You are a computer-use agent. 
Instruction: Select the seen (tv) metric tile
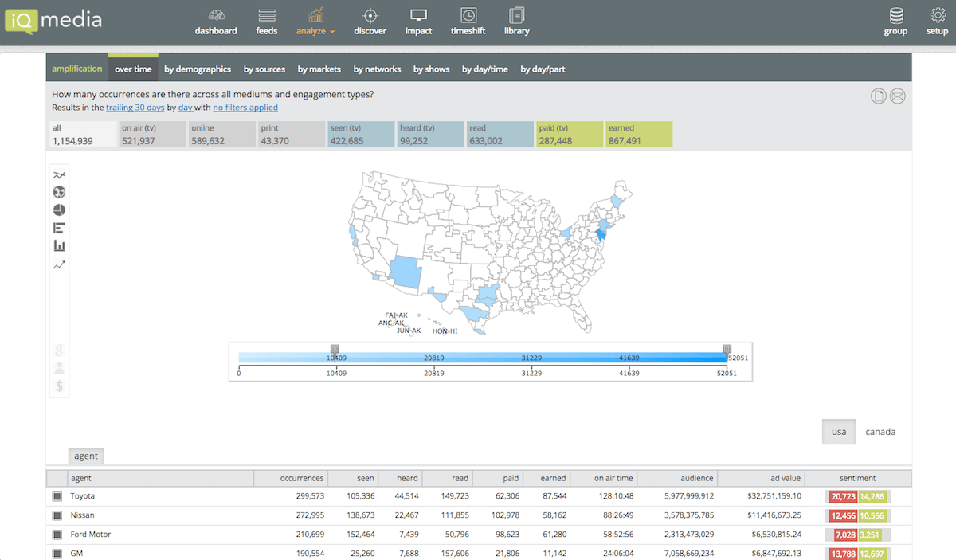point(360,135)
